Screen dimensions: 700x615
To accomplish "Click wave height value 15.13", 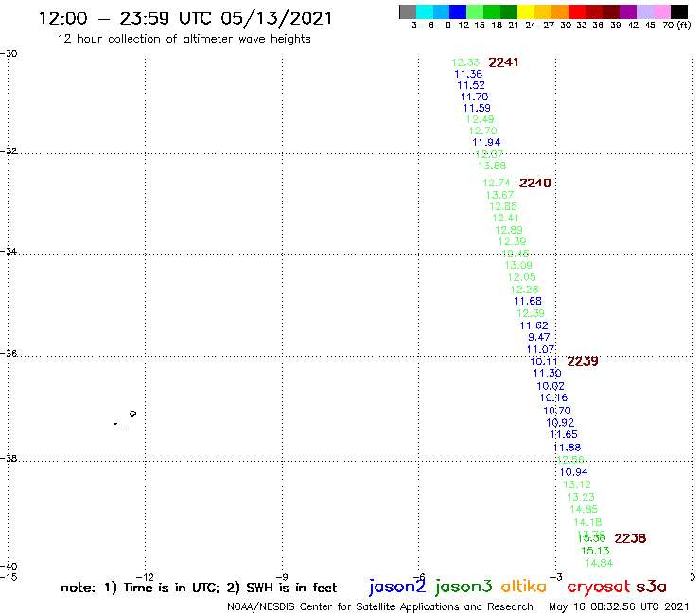I will (595, 551).
